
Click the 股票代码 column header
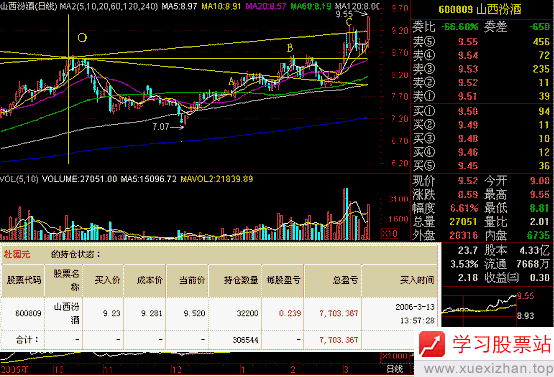tap(23, 280)
